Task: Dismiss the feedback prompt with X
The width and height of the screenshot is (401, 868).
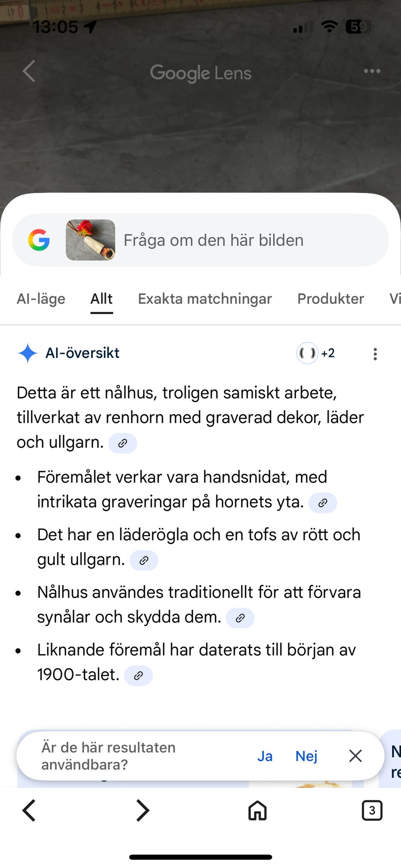Action: [355, 756]
